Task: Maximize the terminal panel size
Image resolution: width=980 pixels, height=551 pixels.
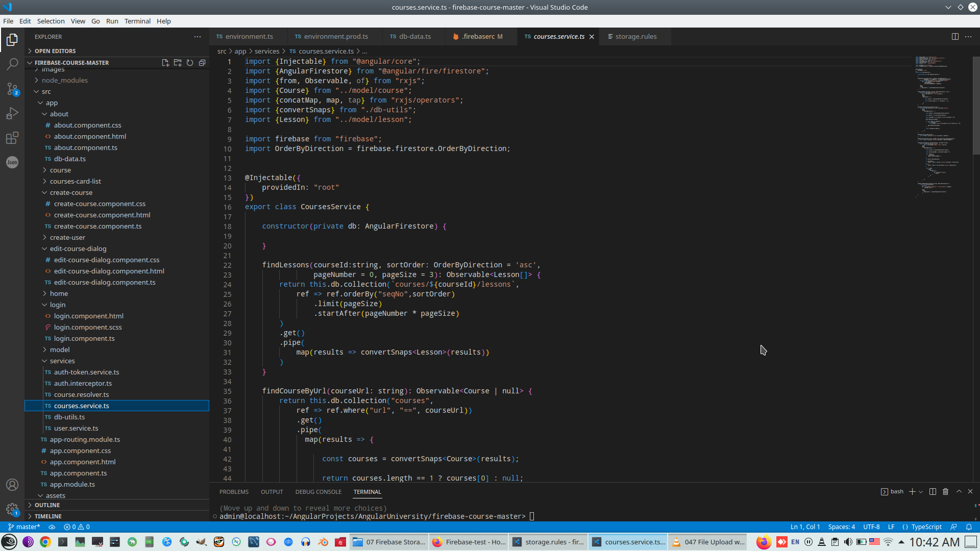Action: click(959, 492)
